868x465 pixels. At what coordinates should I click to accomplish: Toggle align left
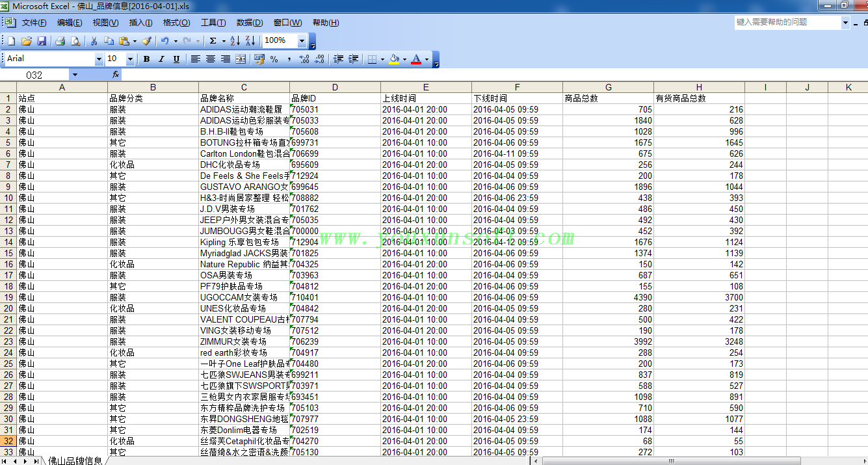click(x=195, y=59)
